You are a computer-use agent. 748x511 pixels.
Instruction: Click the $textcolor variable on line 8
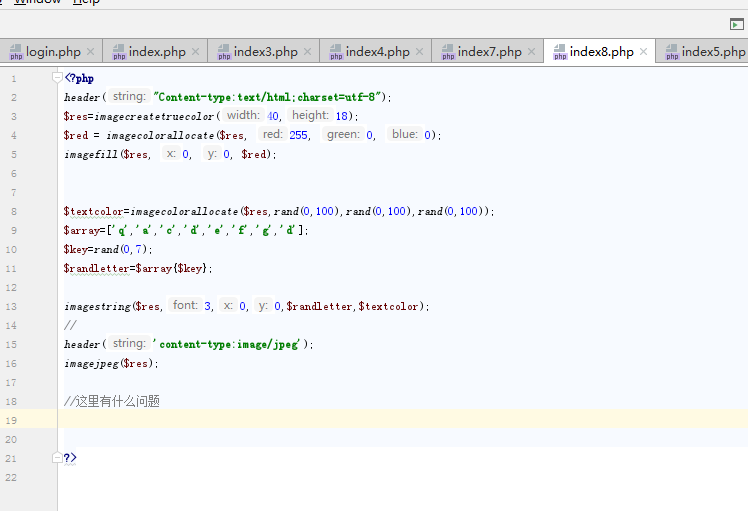93,211
